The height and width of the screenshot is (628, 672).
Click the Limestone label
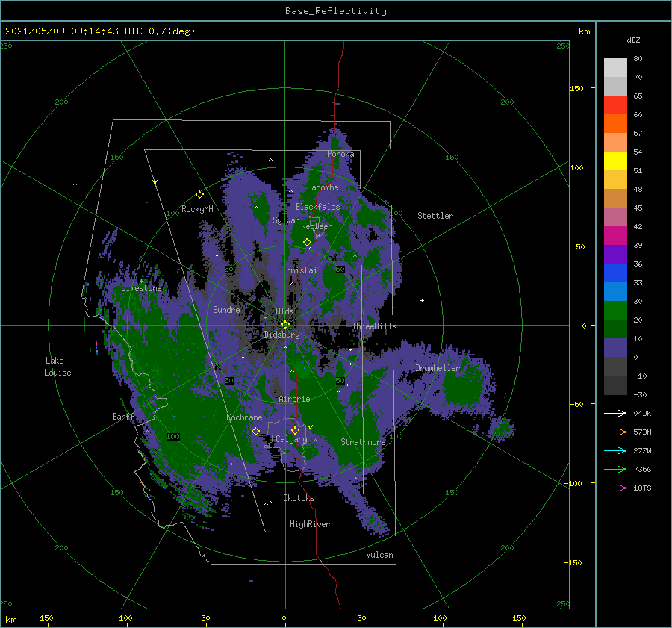coord(141,288)
